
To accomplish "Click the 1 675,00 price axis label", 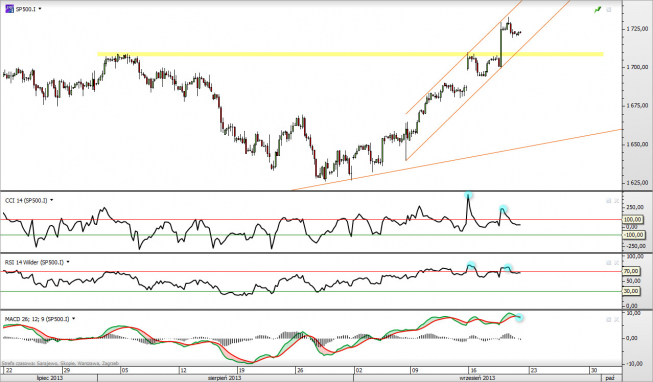I will pyautogui.click(x=637, y=106).
